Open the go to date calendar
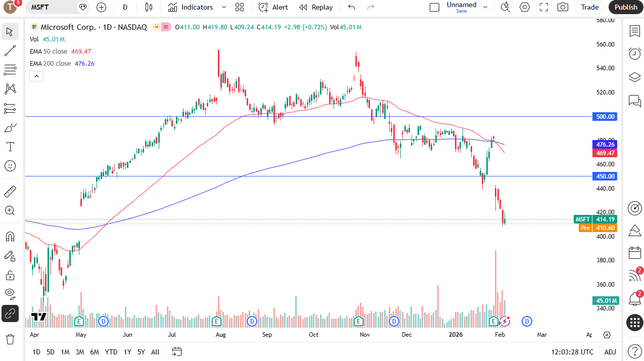 point(176,351)
